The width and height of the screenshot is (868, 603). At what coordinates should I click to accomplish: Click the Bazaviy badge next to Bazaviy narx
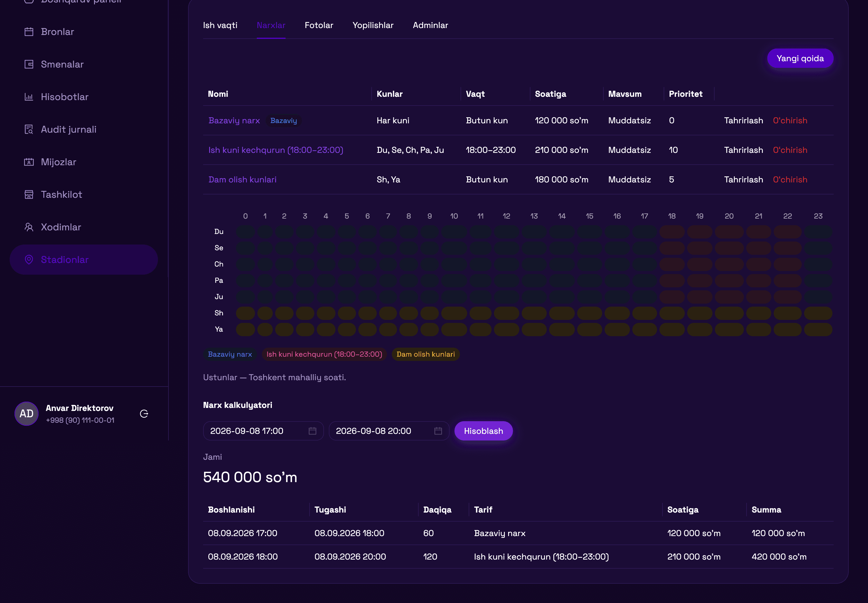pyautogui.click(x=284, y=121)
